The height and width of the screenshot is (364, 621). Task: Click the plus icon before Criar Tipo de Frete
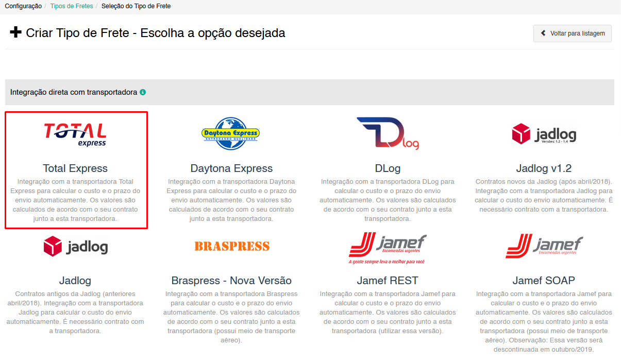(x=16, y=33)
